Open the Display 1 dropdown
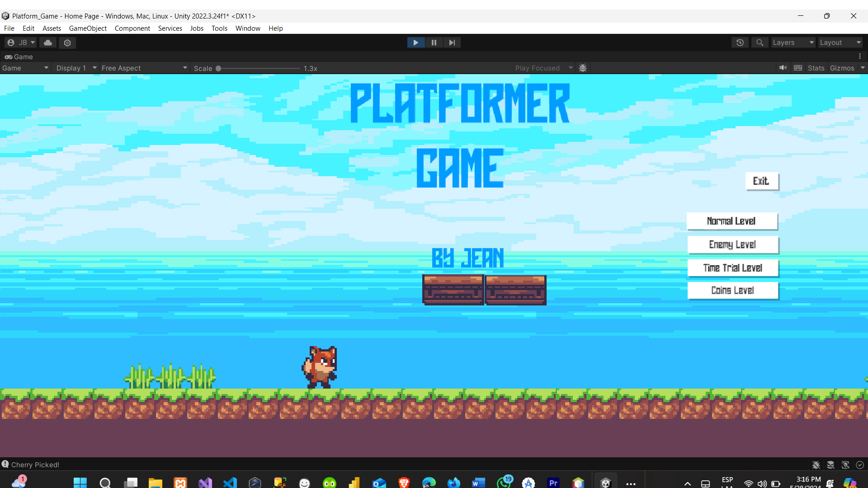 pyautogui.click(x=76, y=68)
